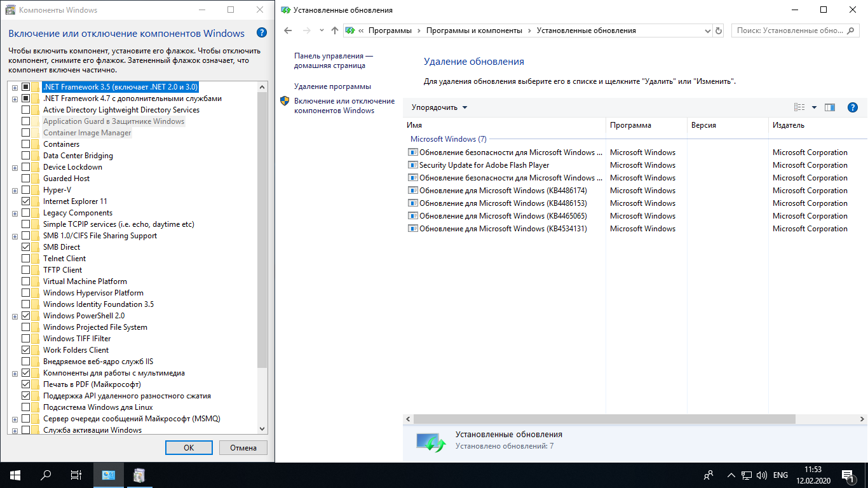Open the notification center icon
The height and width of the screenshot is (488, 868).
coord(848,475)
